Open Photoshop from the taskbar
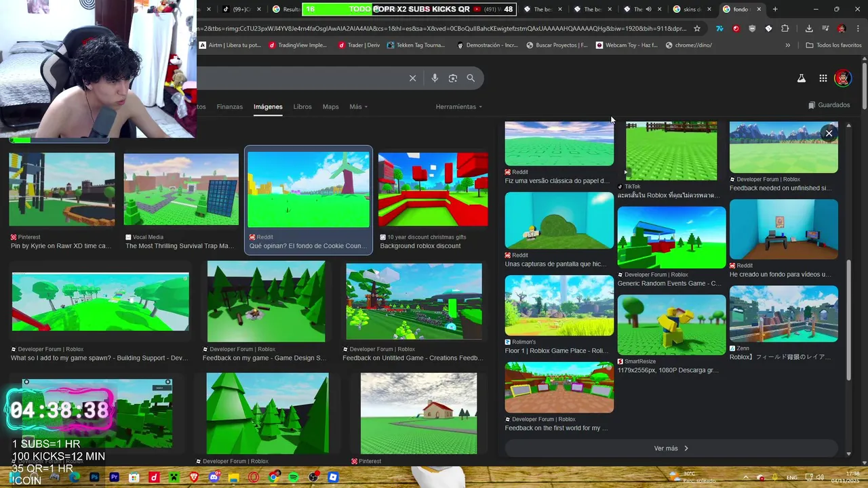This screenshot has height=488, width=868. pyautogui.click(x=94, y=477)
